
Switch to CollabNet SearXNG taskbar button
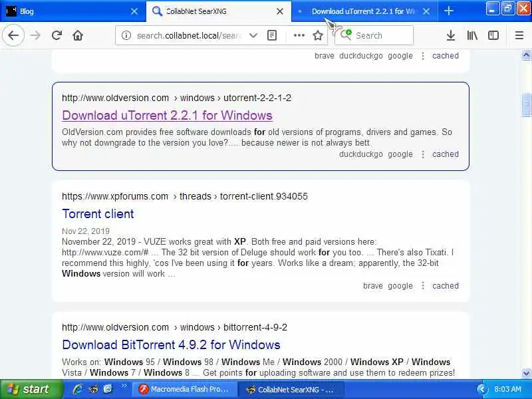click(291, 389)
